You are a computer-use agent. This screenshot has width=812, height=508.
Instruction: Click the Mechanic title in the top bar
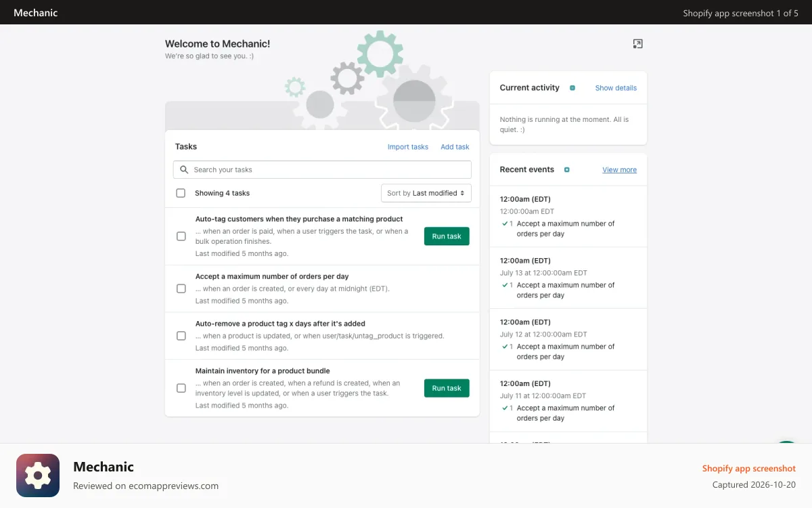point(36,13)
